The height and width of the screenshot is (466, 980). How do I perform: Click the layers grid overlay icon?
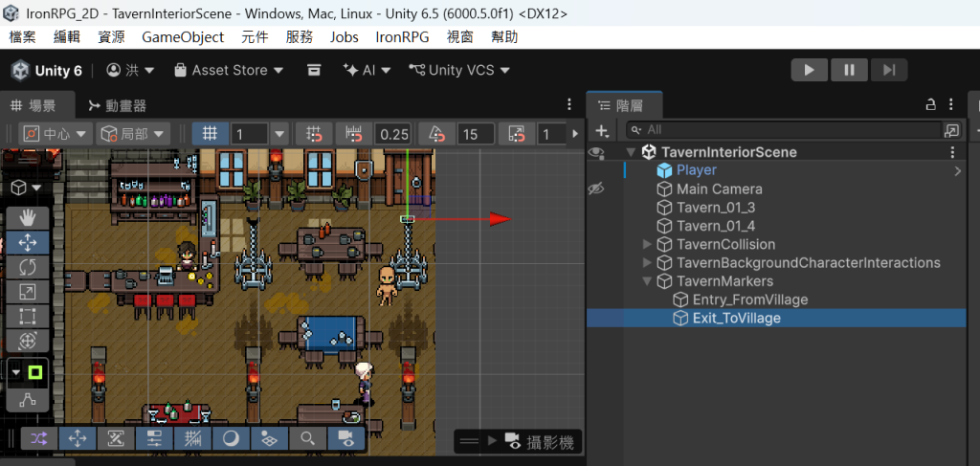pos(269,438)
